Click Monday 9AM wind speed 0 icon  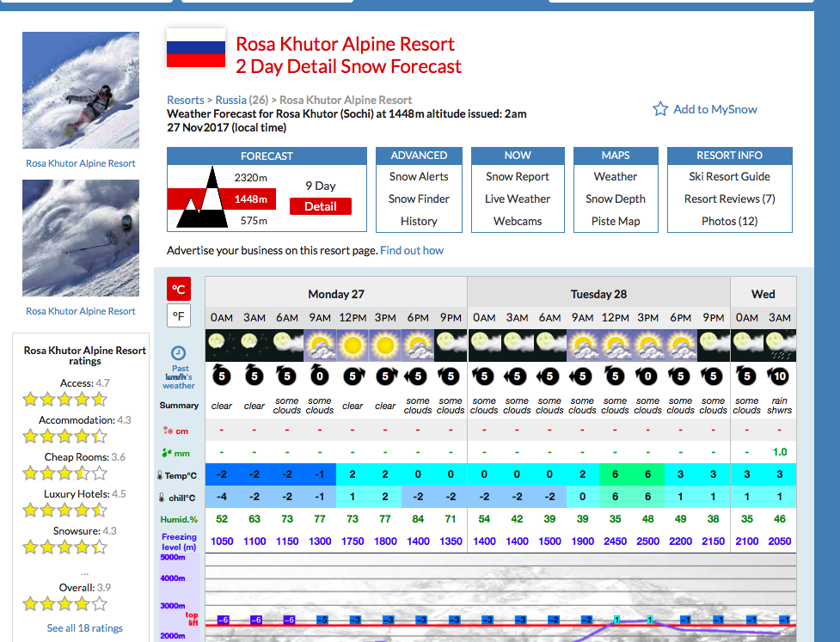(x=320, y=376)
